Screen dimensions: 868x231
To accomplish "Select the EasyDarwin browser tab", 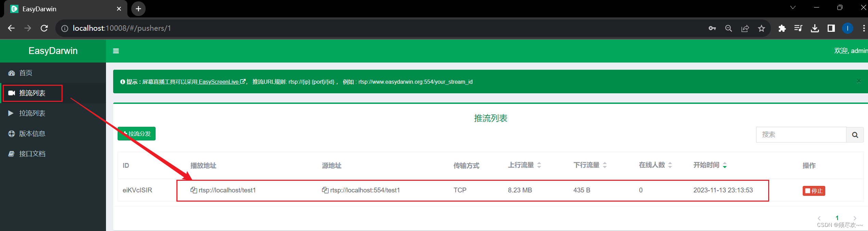I will pos(65,9).
